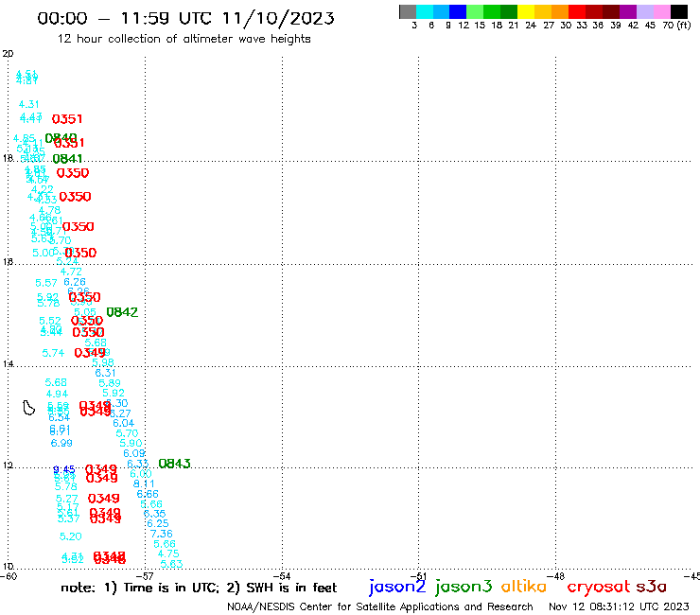Click the blue 9.45 wave height value

click(x=63, y=469)
